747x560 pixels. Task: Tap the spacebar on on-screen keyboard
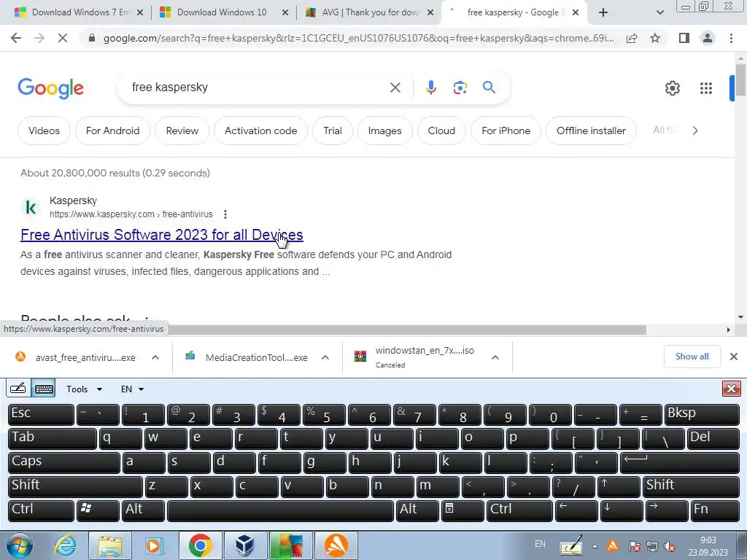(x=280, y=510)
